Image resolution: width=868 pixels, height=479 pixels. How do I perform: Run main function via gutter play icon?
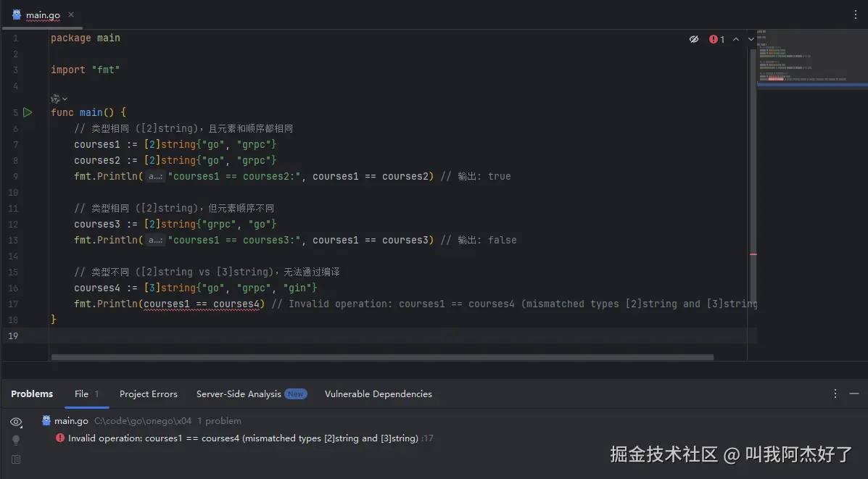coord(27,112)
